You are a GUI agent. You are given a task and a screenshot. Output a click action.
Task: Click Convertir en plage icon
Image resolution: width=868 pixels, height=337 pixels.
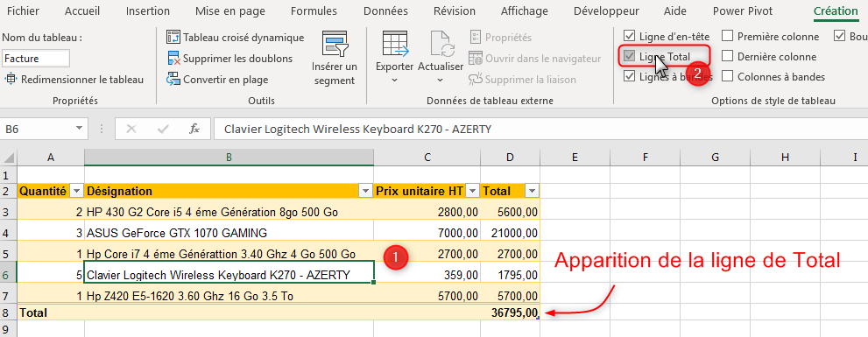[173, 79]
